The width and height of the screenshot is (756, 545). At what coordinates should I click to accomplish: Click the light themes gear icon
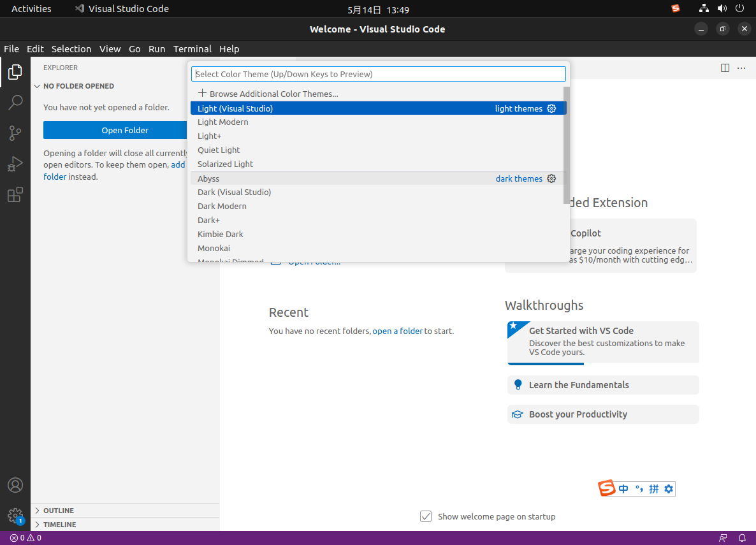[551, 108]
